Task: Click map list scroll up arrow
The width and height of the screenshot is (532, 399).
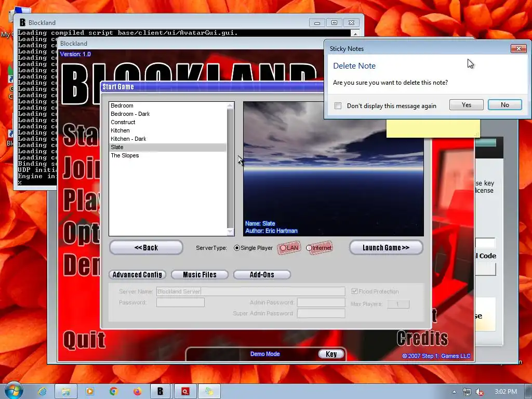Action: (230, 105)
